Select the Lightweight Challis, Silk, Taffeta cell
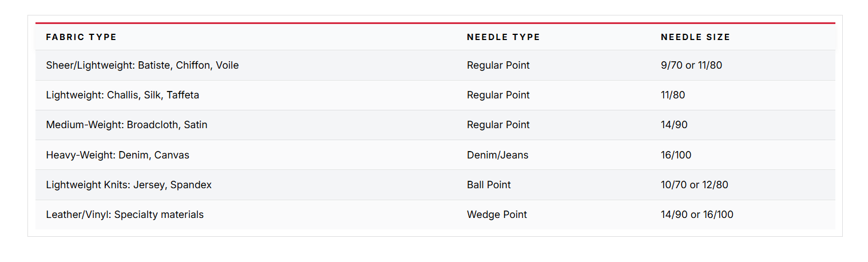This screenshot has width=868, height=262. (x=122, y=95)
